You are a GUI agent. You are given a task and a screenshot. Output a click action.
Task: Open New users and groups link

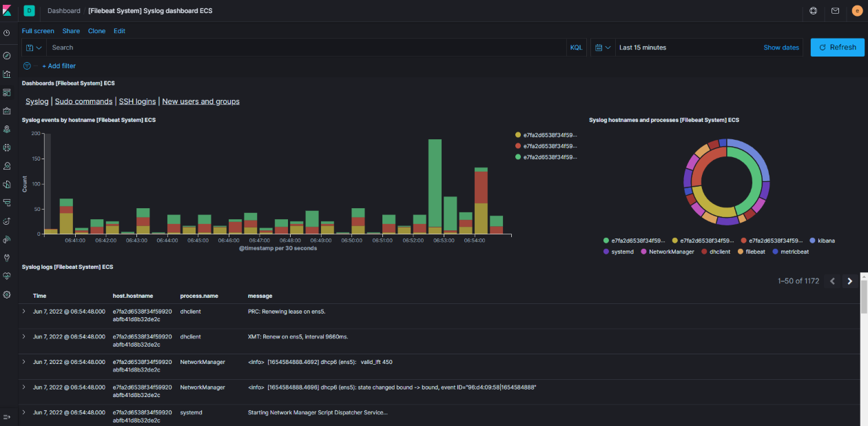201,101
